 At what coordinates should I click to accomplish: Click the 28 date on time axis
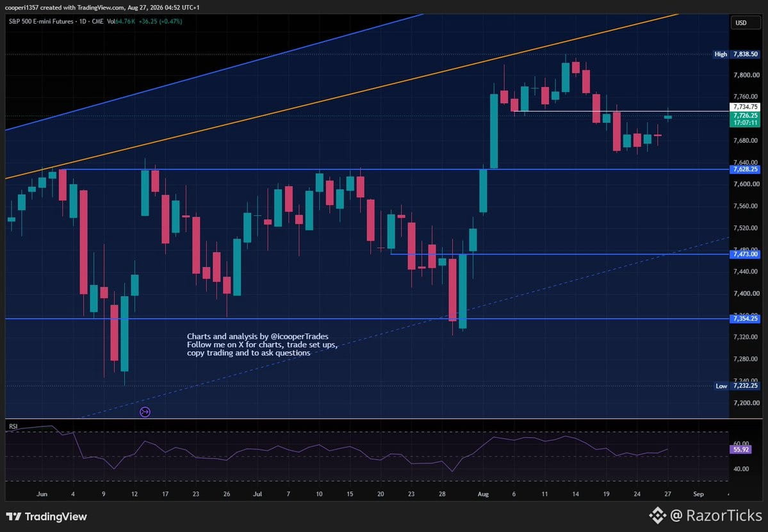point(442,494)
